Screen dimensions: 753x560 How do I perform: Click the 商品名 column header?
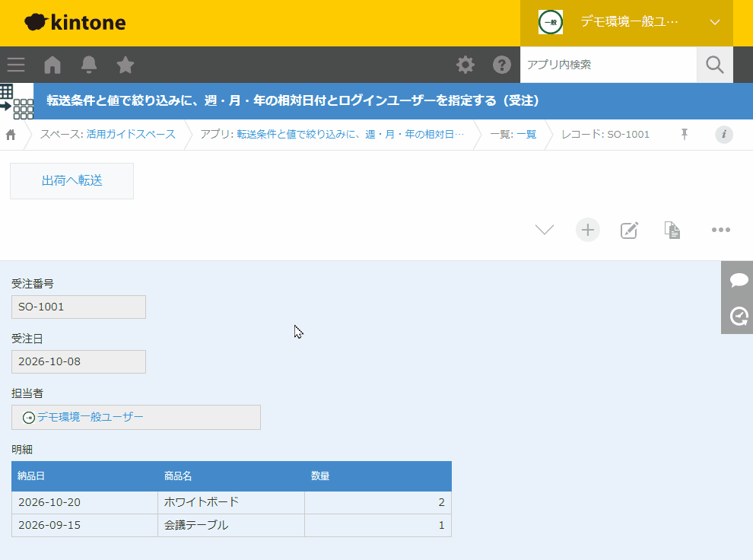[x=231, y=476]
